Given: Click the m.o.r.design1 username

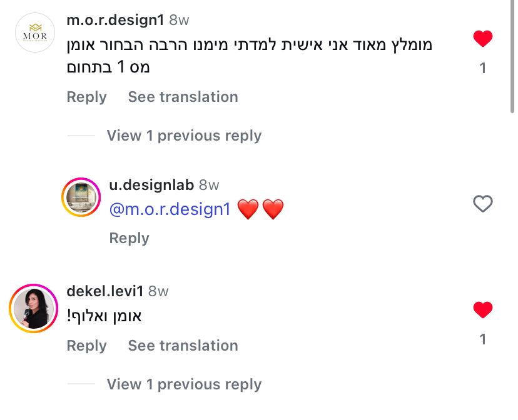Looking at the screenshot, I should (x=115, y=20).
